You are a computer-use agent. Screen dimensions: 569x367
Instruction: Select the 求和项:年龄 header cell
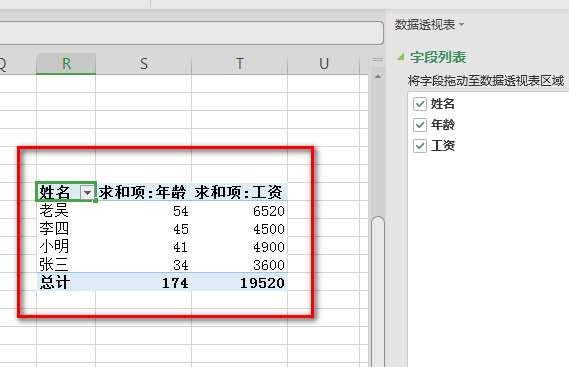(144, 192)
